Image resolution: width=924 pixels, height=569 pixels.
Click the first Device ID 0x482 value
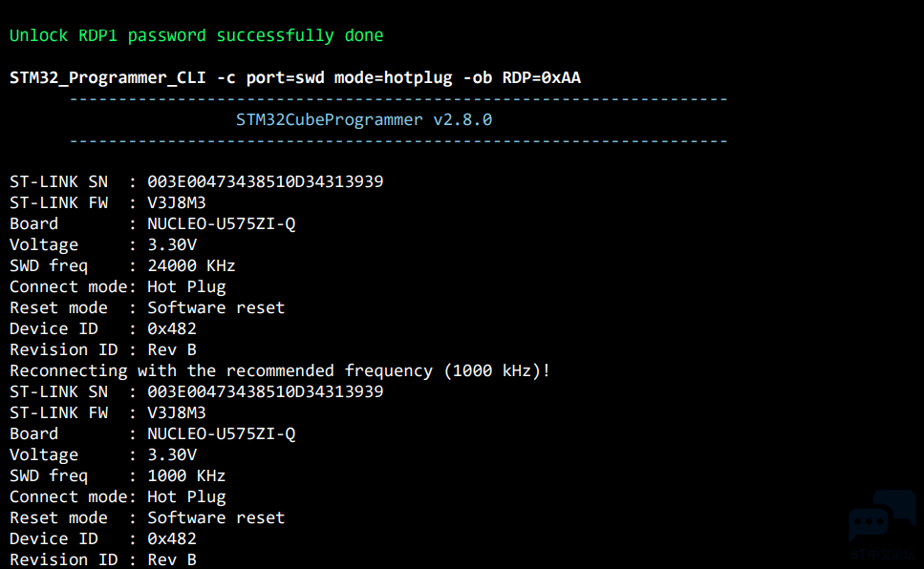coord(171,328)
